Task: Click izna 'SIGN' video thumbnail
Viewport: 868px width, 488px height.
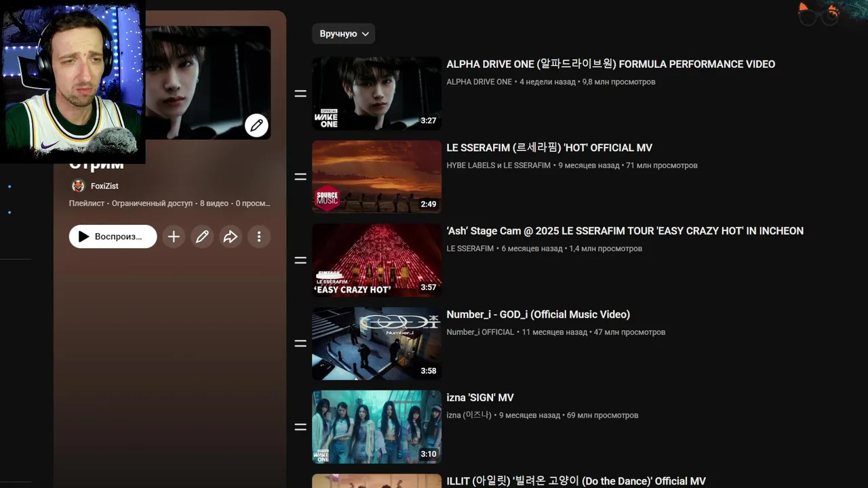Action: coord(376,427)
